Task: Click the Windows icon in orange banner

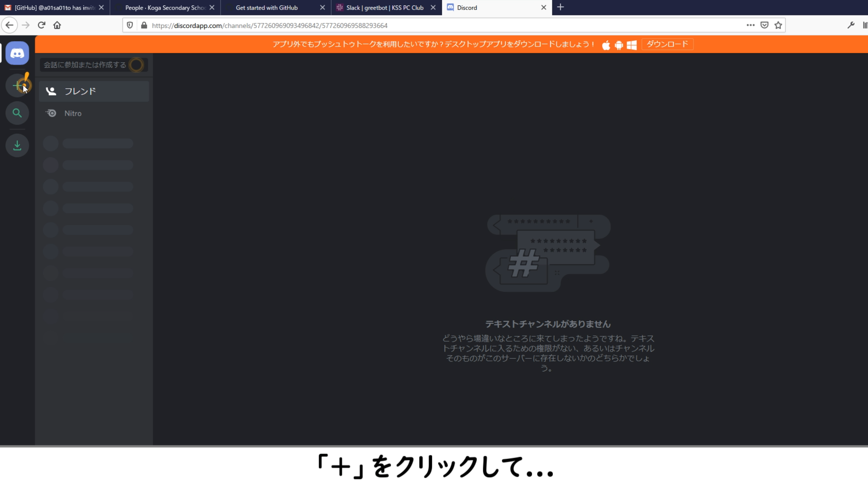Action: (632, 45)
